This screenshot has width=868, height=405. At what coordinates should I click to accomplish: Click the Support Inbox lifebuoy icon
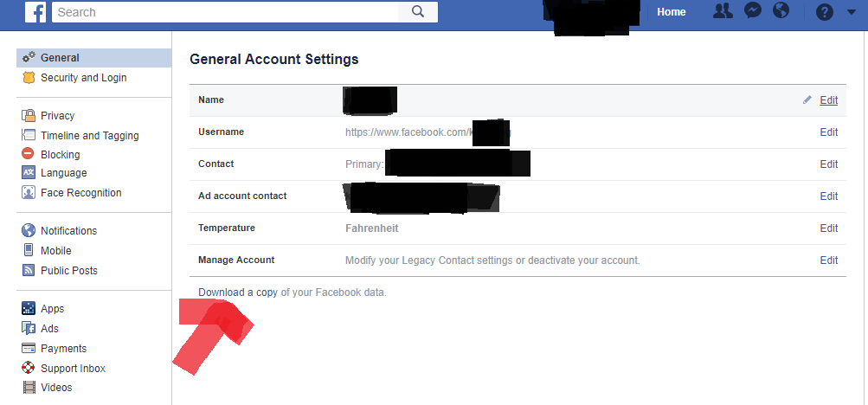pyautogui.click(x=29, y=368)
